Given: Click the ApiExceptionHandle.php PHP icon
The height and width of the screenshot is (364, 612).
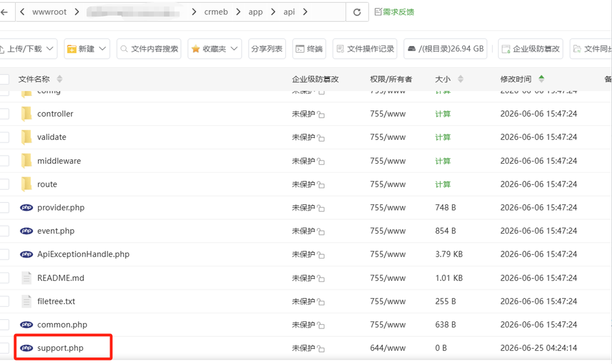Looking at the screenshot, I should pyautogui.click(x=27, y=254).
